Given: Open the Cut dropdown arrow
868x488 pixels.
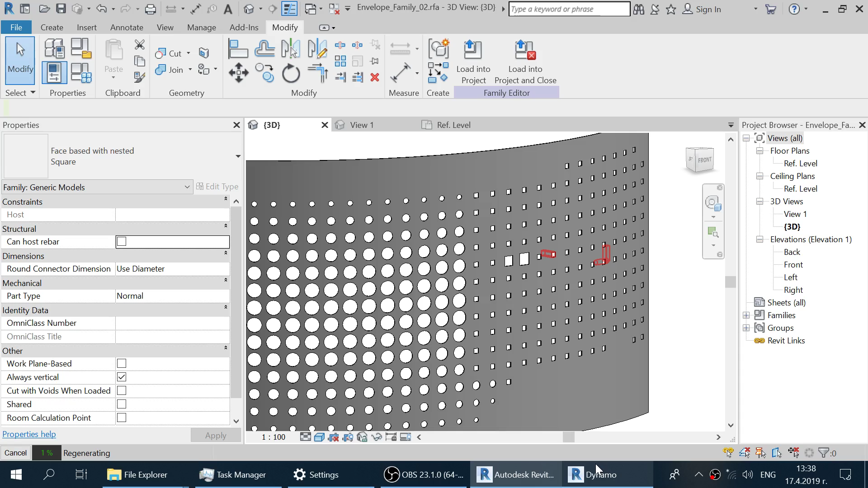Looking at the screenshot, I should pyautogui.click(x=189, y=53).
